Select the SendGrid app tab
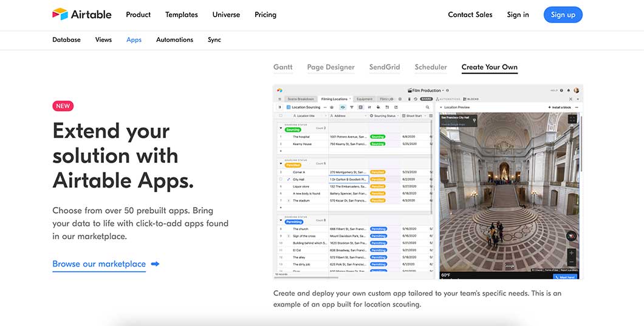644x326 pixels. [x=385, y=67]
